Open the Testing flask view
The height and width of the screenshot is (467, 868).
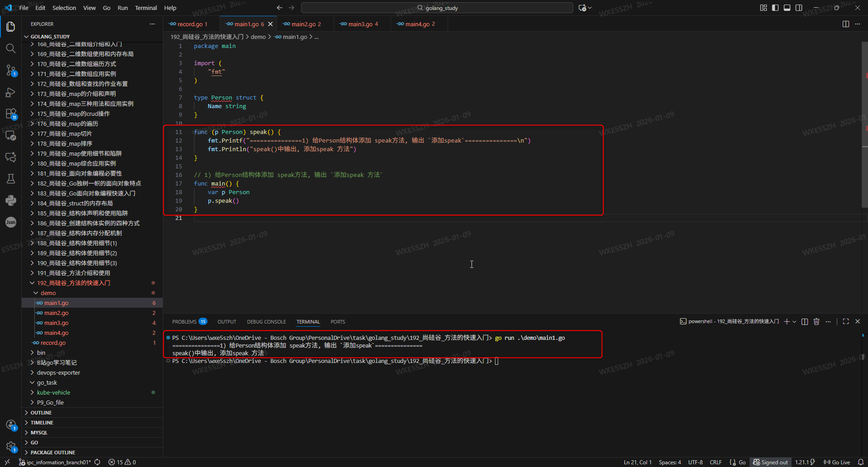(11, 179)
